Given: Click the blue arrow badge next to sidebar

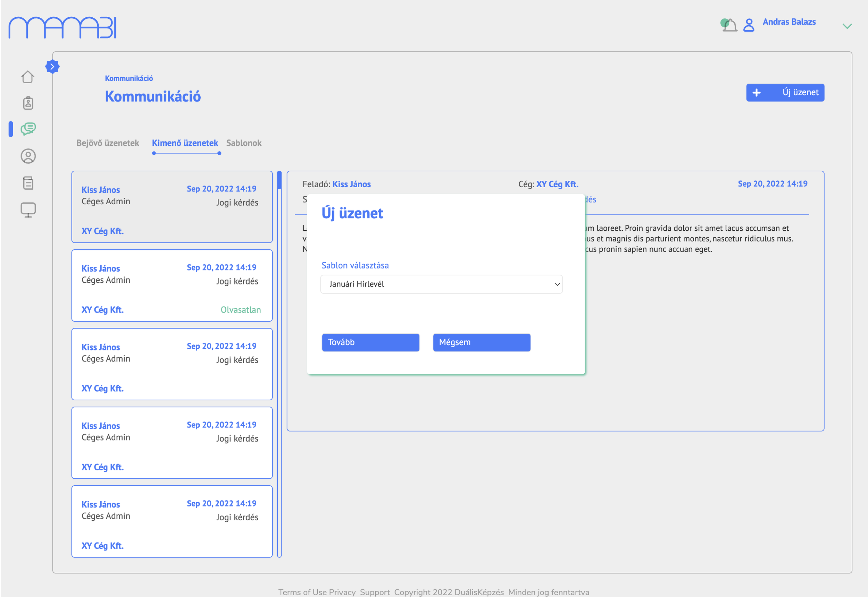Looking at the screenshot, I should pyautogui.click(x=52, y=66).
